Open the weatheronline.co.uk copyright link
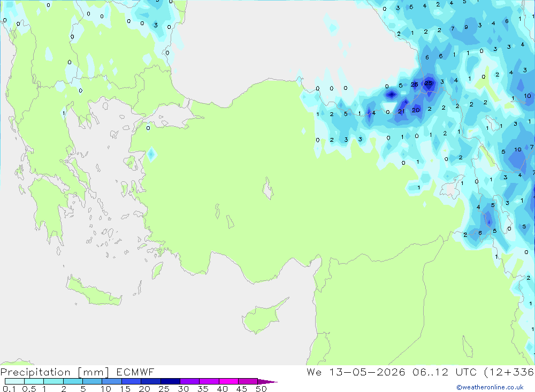Viewport: 535px width, 392px height. [x=490, y=387]
